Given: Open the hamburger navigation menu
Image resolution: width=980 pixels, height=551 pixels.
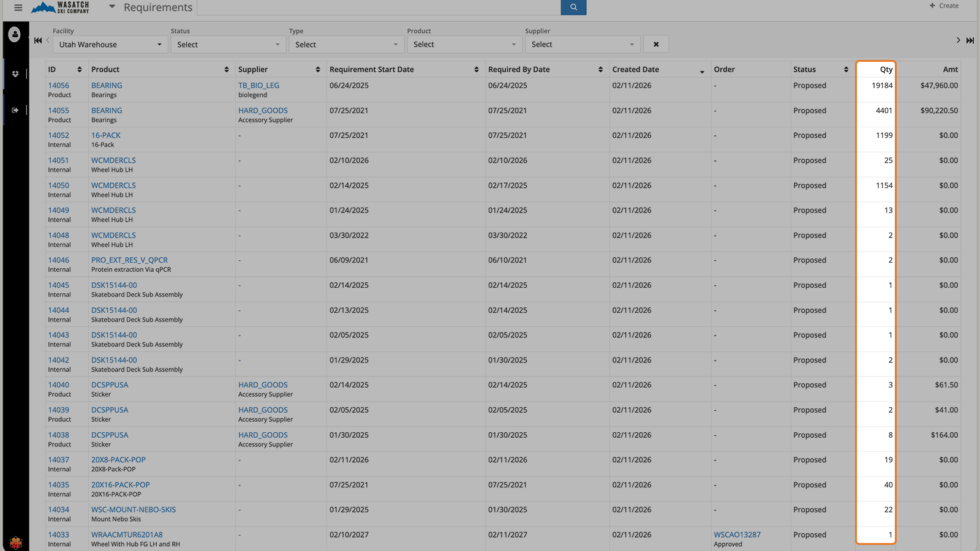Looking at the screenshot, I should click(x=18, y=8).
